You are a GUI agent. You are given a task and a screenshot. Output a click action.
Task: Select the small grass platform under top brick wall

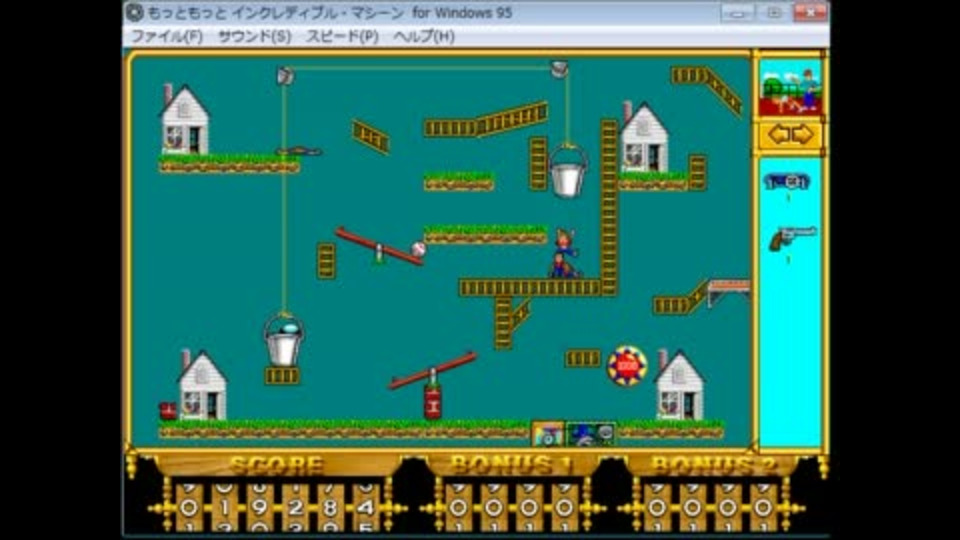[x=459, y=181]
